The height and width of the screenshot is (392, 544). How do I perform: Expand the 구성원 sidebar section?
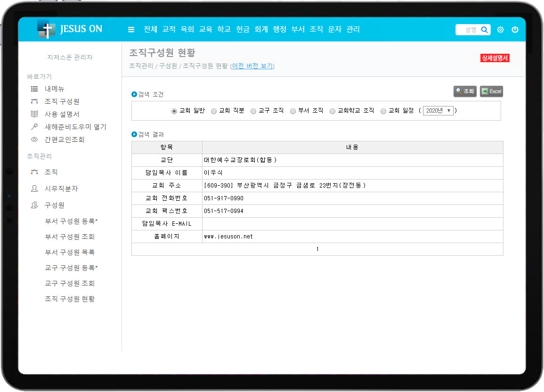[x=54, y=205]
